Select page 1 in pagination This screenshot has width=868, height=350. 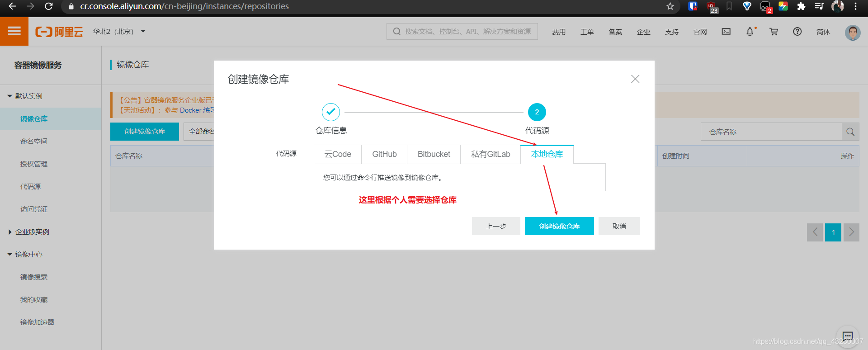coord(833,232)
